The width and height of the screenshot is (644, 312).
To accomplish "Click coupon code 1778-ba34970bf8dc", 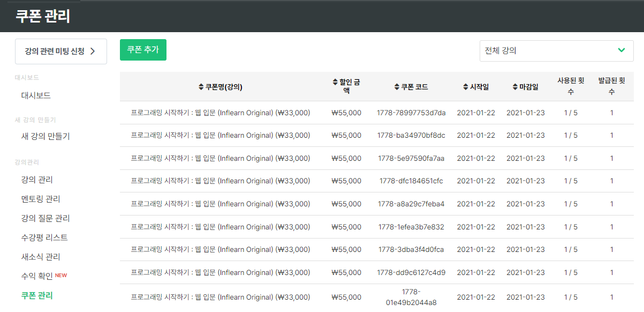I will [x=411, y=135].
